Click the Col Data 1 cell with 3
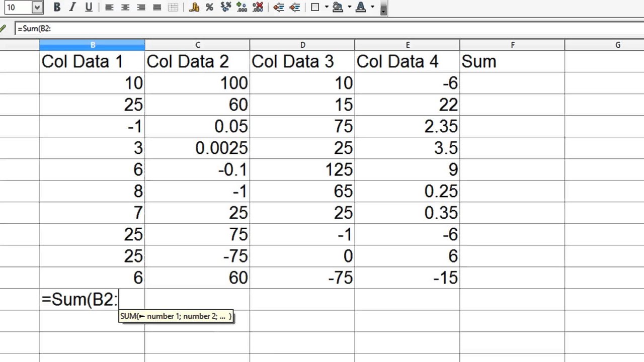 pos(93,148)
